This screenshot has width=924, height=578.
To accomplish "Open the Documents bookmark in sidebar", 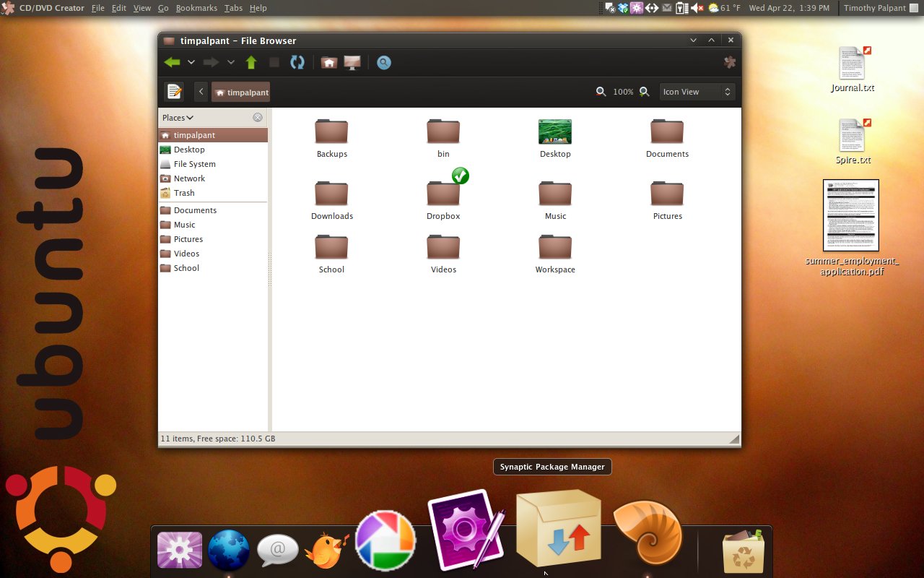I will [x=213, y=210].
